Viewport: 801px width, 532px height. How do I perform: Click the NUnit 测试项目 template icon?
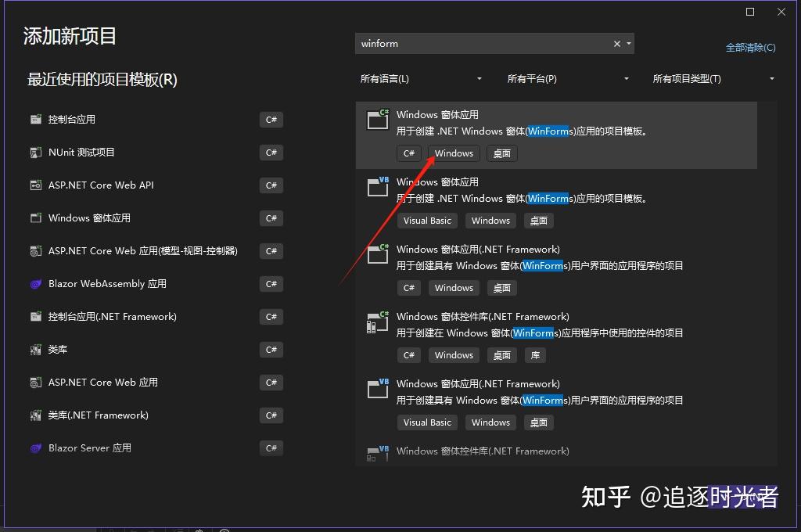coord(36,152)
